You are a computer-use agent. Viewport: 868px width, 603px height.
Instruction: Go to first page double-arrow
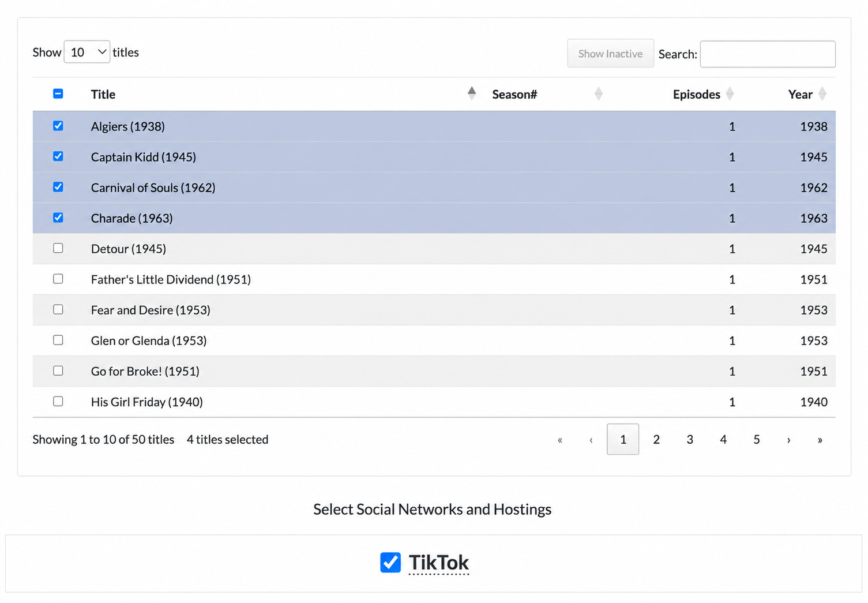(x=560, y=440)
